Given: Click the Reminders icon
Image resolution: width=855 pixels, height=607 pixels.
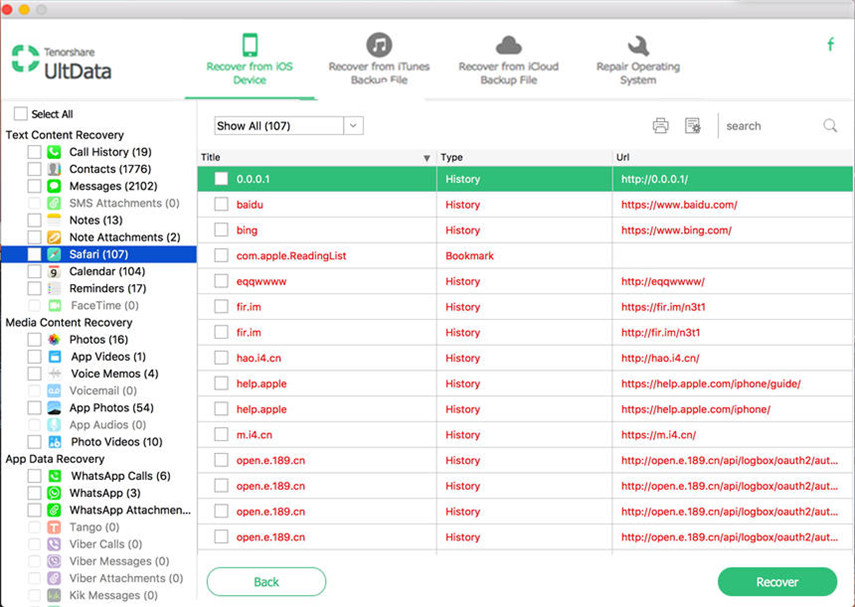Looking at the screenshot, I should click(x=54, y=288).
